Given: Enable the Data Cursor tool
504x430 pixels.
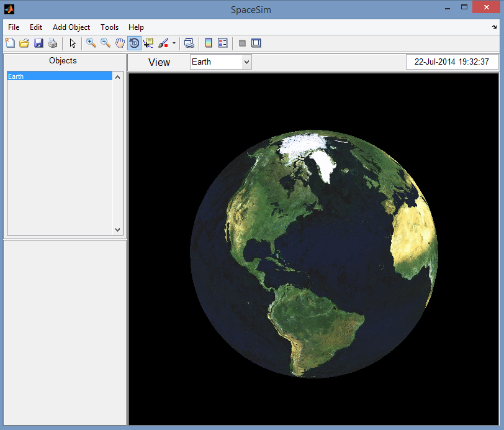Looking at the screenshot, I should (149, 43).
